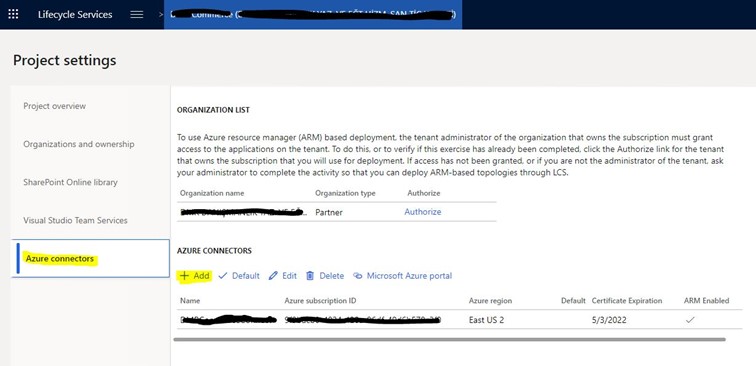Click the Lifecycle Services title link
The image size is (756, 366).
pos(75,14)
